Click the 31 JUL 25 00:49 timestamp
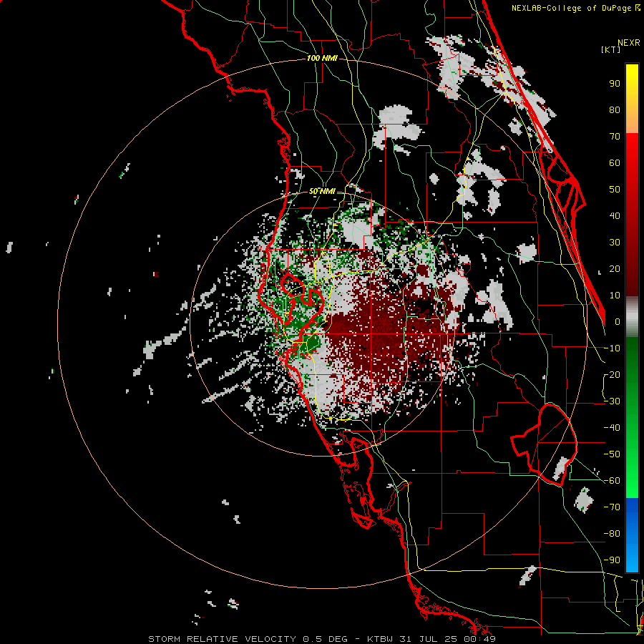 (447, 639)
